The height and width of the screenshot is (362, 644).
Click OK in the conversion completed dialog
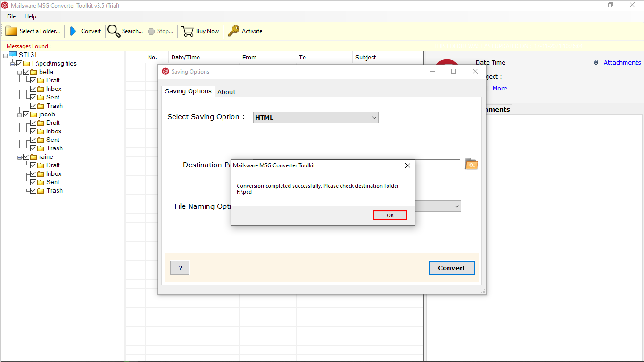pos(390,215)
